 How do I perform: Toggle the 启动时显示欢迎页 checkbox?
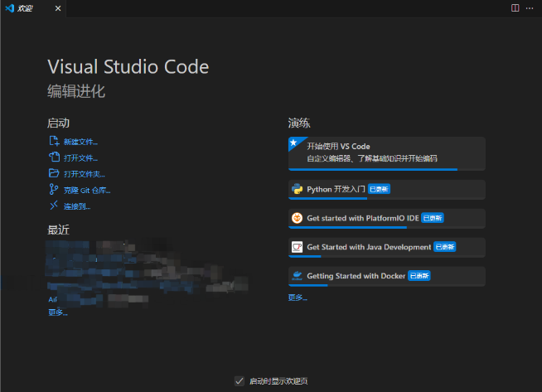coord(240,381)
